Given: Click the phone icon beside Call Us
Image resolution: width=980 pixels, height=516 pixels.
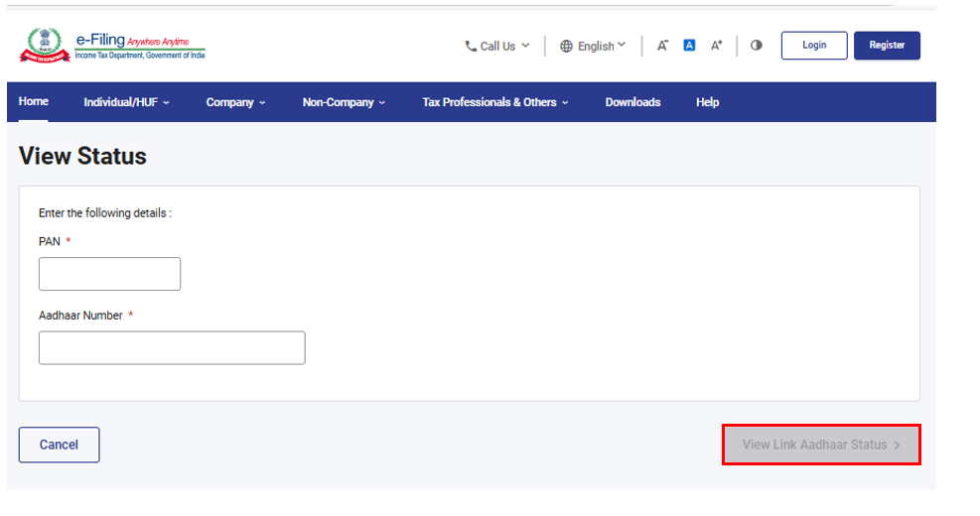Looking at the screenshot, I should [471, 47].
